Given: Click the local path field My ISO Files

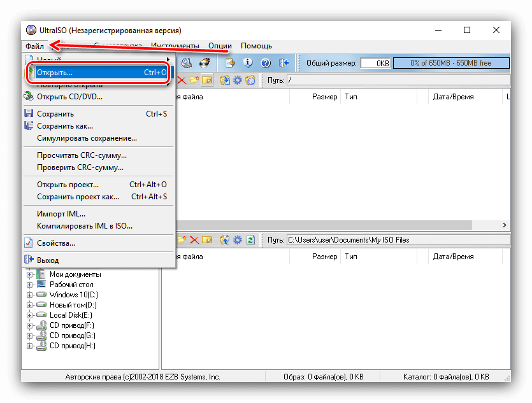Looking at the screenshot, I should [398, 240].
